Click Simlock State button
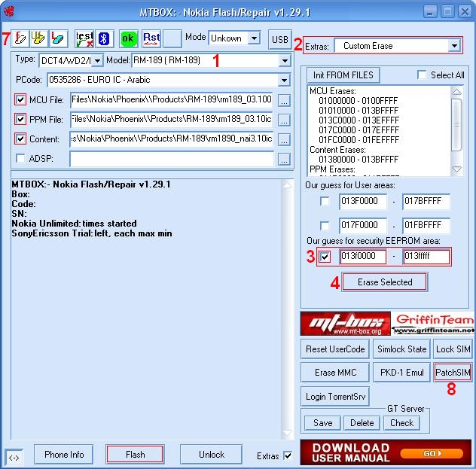The image size is (476, 469). (x=401, y=349)
